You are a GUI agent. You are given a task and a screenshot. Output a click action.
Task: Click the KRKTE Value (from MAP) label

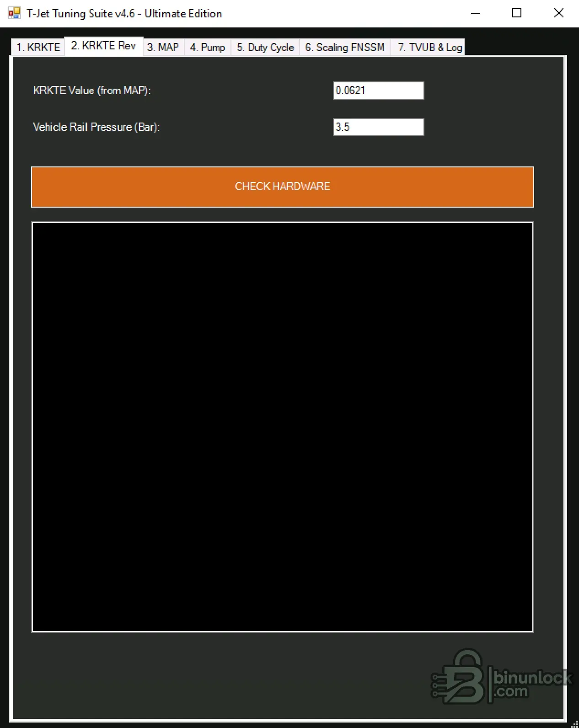[91, 91]
